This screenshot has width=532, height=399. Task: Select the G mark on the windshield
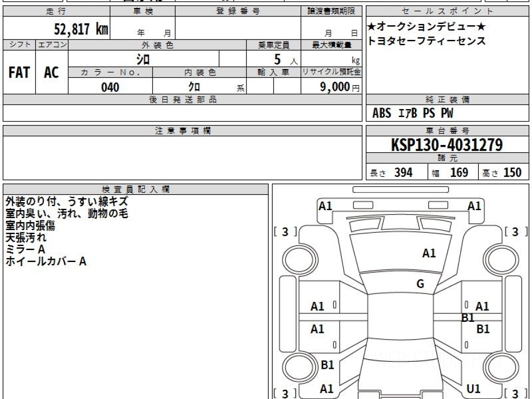(420, 284)
